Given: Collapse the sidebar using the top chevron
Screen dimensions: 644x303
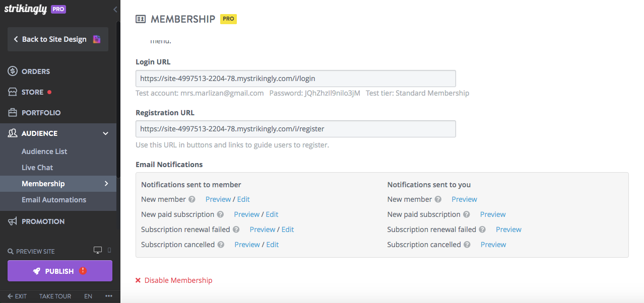Looking at the screenshot, I should pyautogui.click(x=114, y=9).
